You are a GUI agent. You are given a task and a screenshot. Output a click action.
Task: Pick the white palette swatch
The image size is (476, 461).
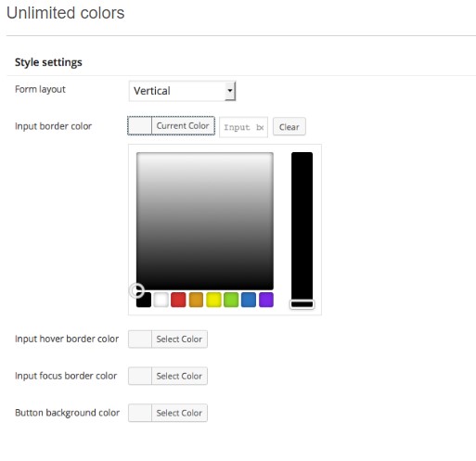[161, 300]
